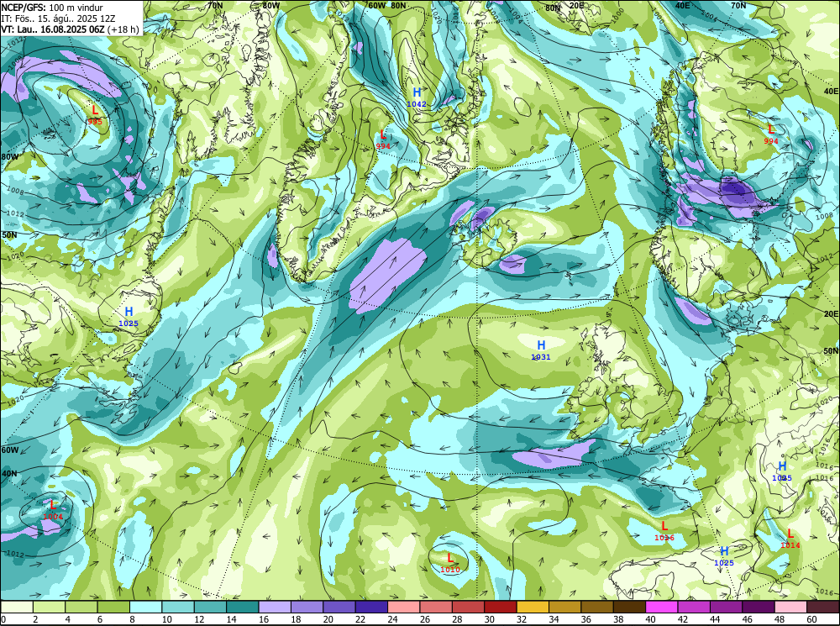Click the "IT: Fös.. 15. ágú.. 2025 12Z" line
The width and height of the screenshot is (840, 626).
[x=58, y=18]
